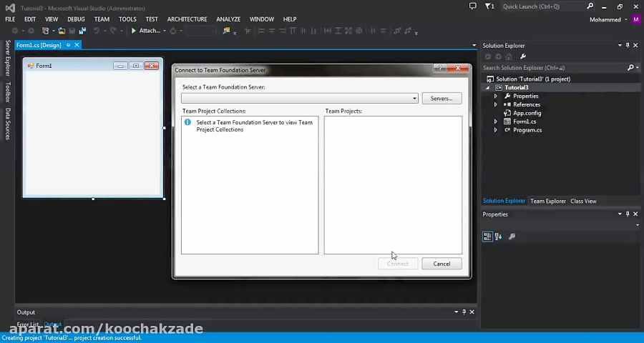Pin the Form1.cs [Design] tab

click(69, 45)
